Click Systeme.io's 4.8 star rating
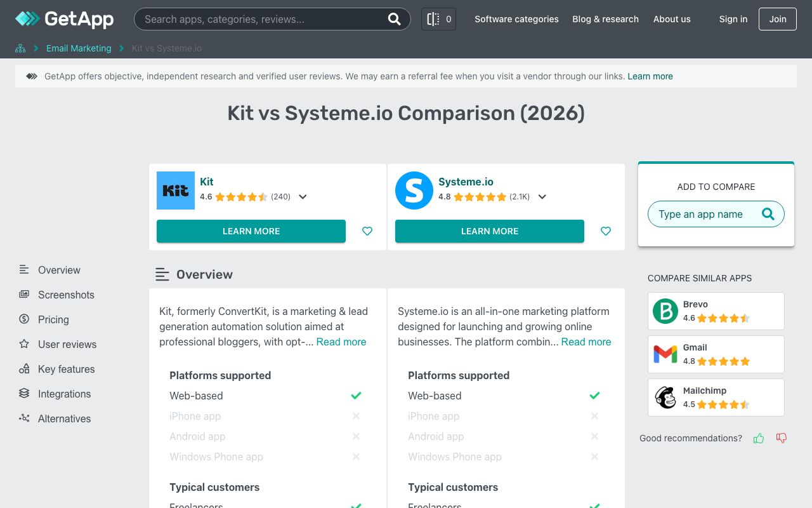 [480, 197]
